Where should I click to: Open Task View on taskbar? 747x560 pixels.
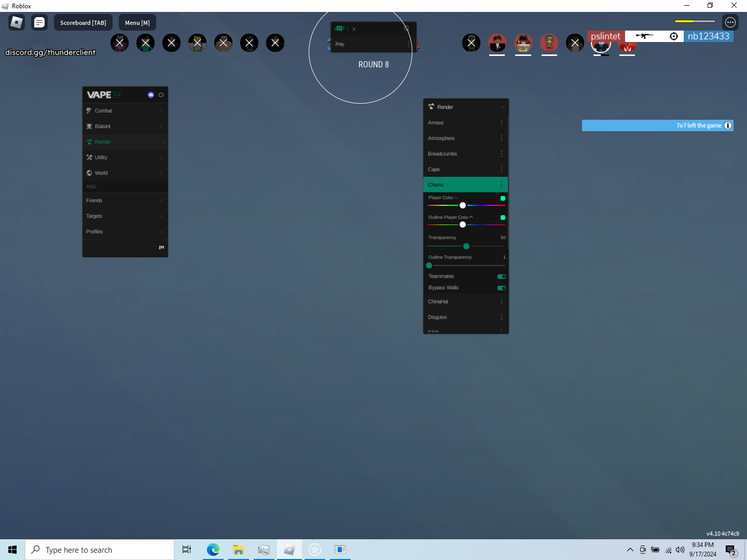point(187,550)
